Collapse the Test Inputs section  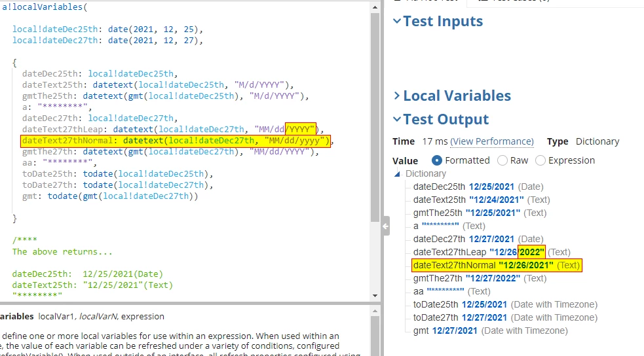(x=397, y=21)
